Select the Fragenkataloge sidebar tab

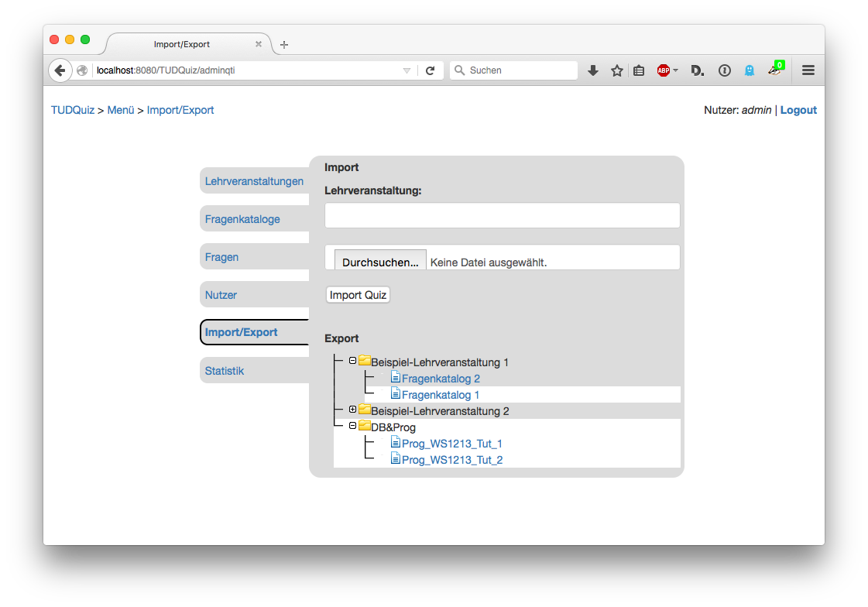242,219
